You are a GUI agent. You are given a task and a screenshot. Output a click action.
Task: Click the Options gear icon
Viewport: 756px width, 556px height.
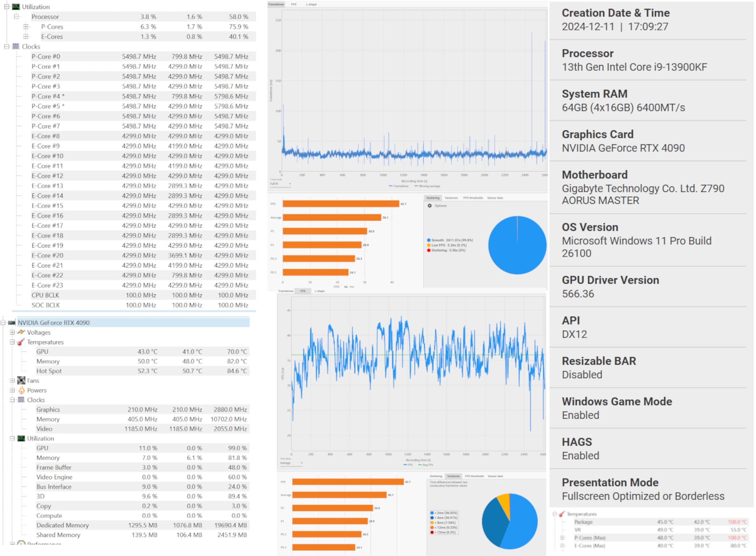(x=430, y=206)
